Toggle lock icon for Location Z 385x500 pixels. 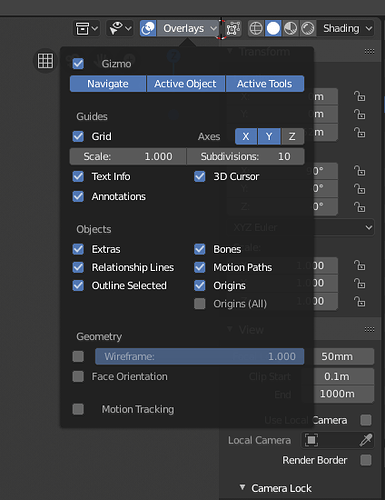pos(359,132)
